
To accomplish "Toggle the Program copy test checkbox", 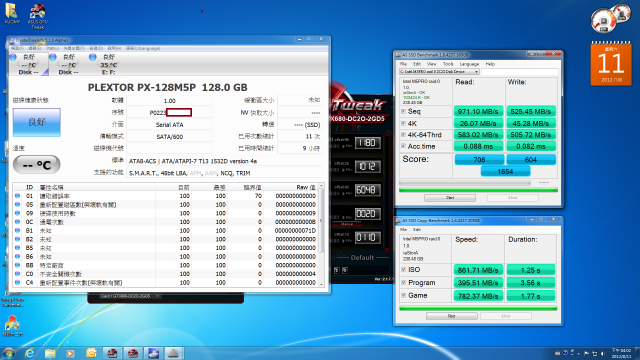I will pos(404,282).
